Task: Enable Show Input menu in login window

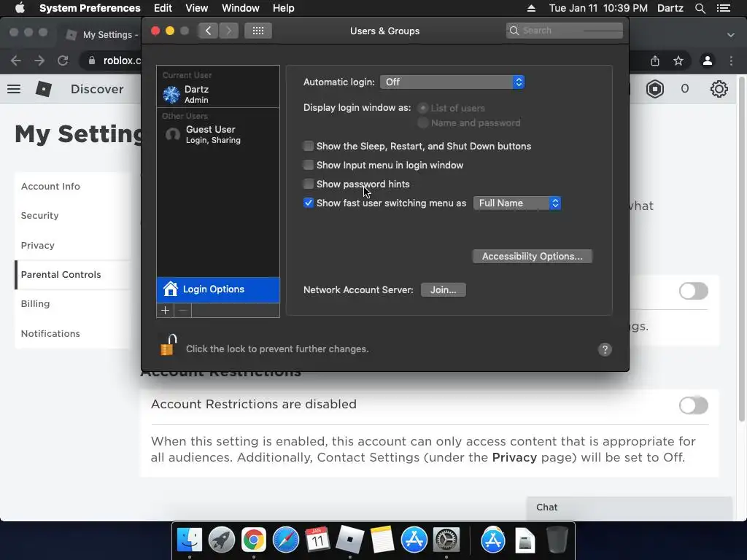Action: tap(309, 166)
